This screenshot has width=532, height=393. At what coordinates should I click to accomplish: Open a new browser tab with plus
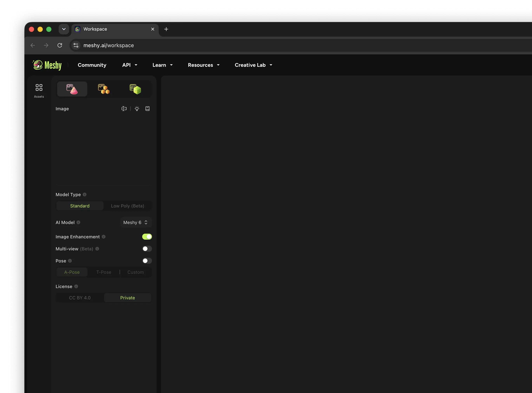[166, 29]
